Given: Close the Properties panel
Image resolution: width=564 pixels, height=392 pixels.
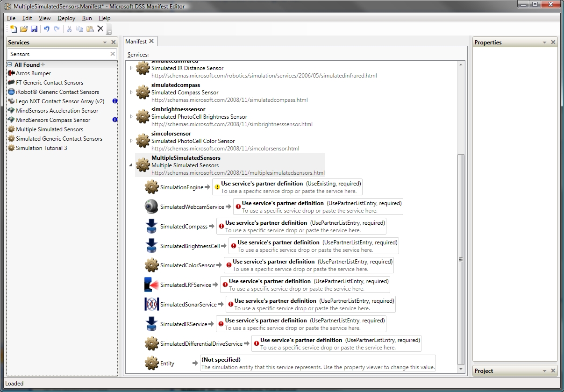Looking at the screenshot, I should click(553, 43).
